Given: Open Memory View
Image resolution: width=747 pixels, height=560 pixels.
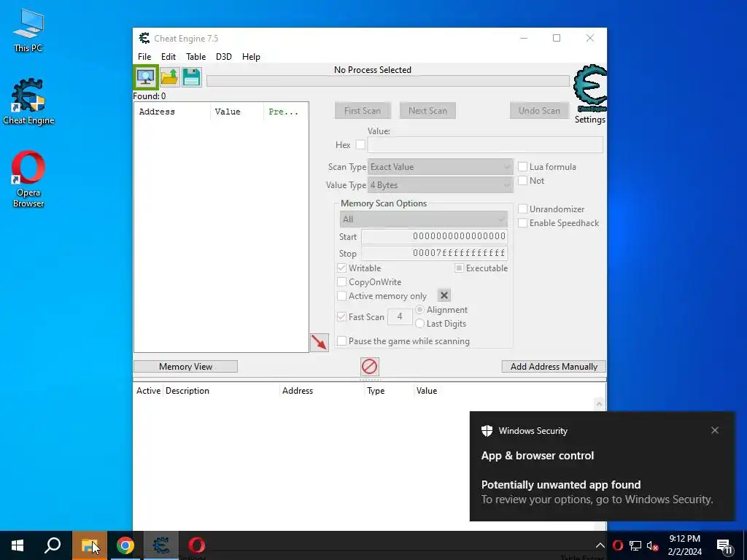Looking at the screenshot, I should (185, 367).
